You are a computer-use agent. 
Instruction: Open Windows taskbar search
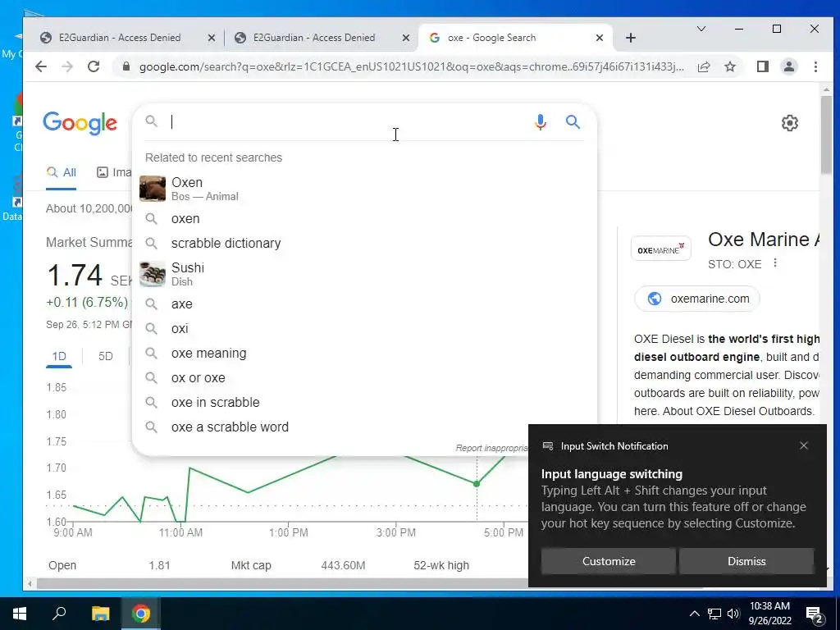point(59,614)
